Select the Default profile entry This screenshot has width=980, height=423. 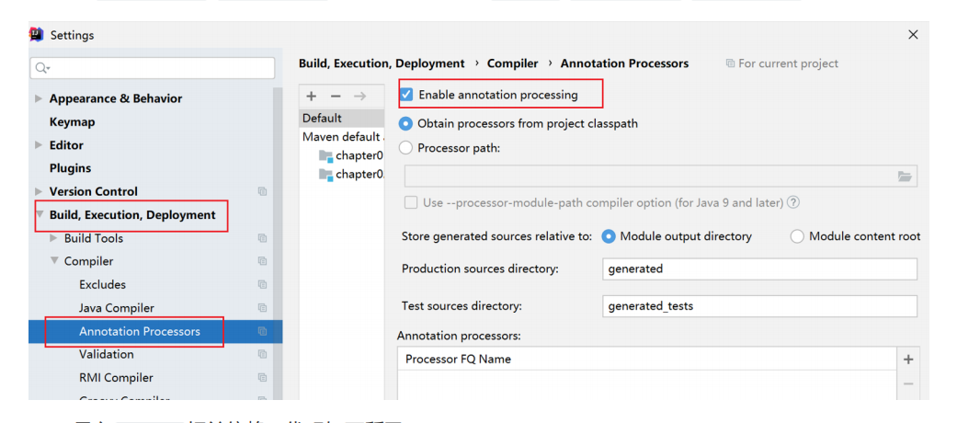[323, 118]
